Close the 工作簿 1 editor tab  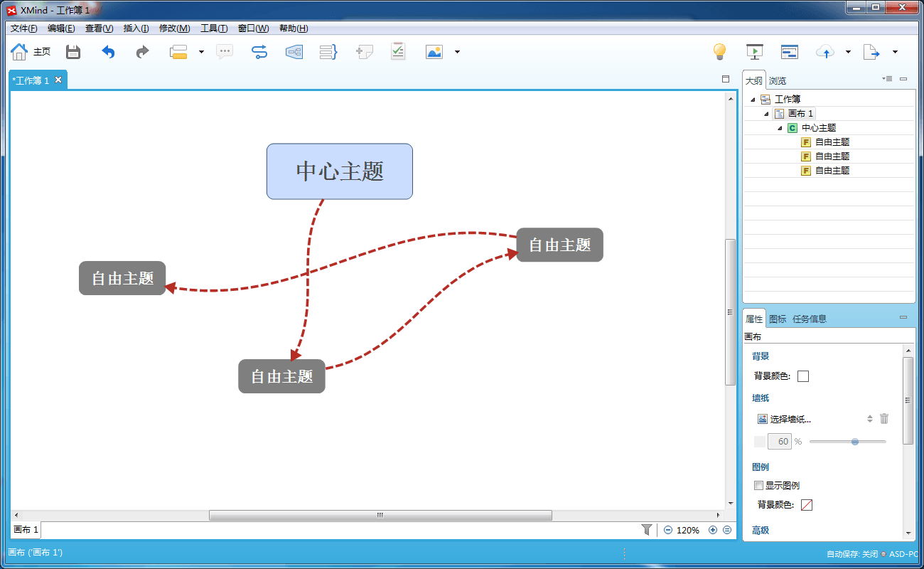(58, 80)
